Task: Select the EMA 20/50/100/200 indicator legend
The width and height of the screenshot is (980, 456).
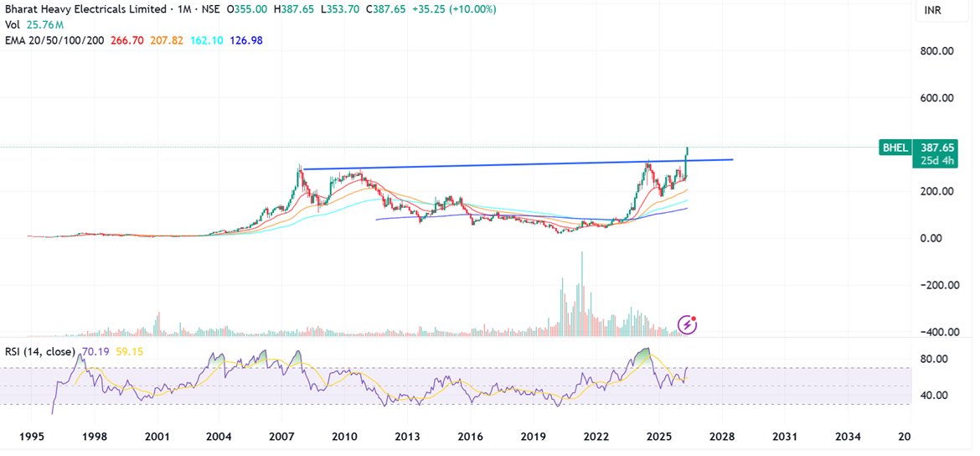Action: pos(54,40)
